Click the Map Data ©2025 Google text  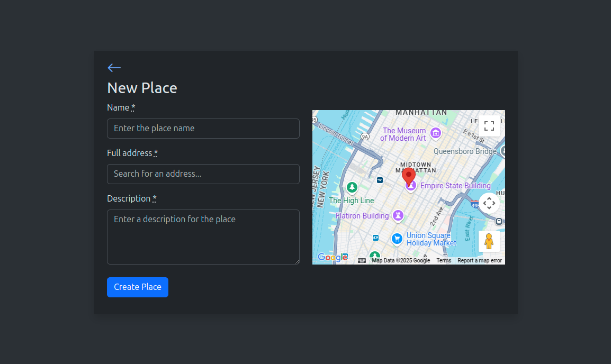click(401, 260)
